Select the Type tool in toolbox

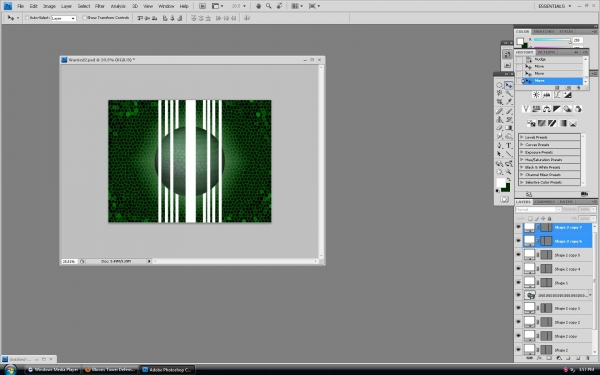(x=509, y=145)
